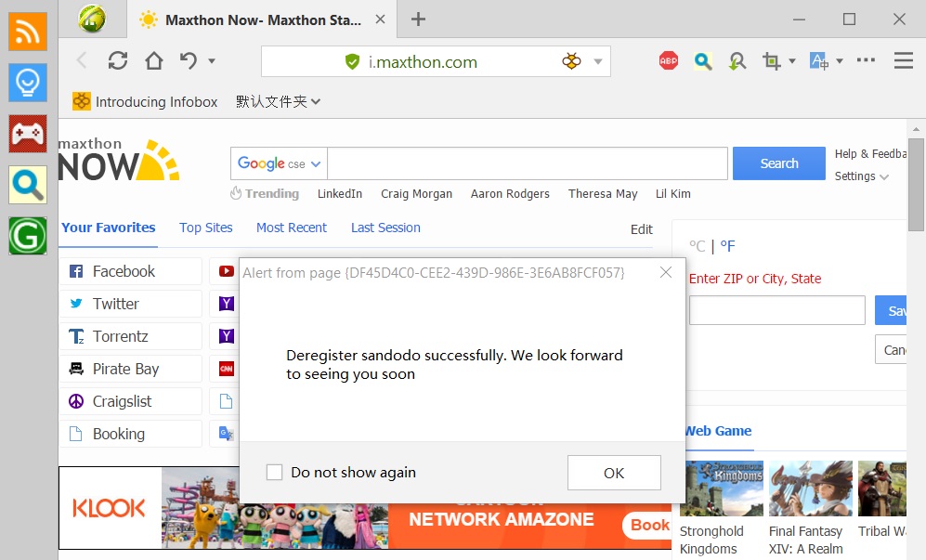Click the green Maxthon home tab icon

pyautogui.click(x=93, y=19)
